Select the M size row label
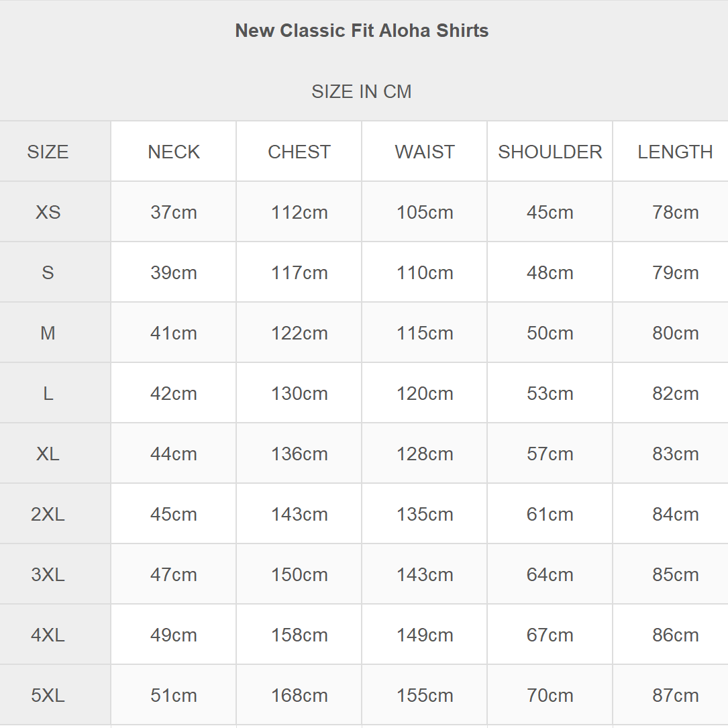The height and width of the screenshot is (728, 728). pyautogui.click(x=48, y=333)
